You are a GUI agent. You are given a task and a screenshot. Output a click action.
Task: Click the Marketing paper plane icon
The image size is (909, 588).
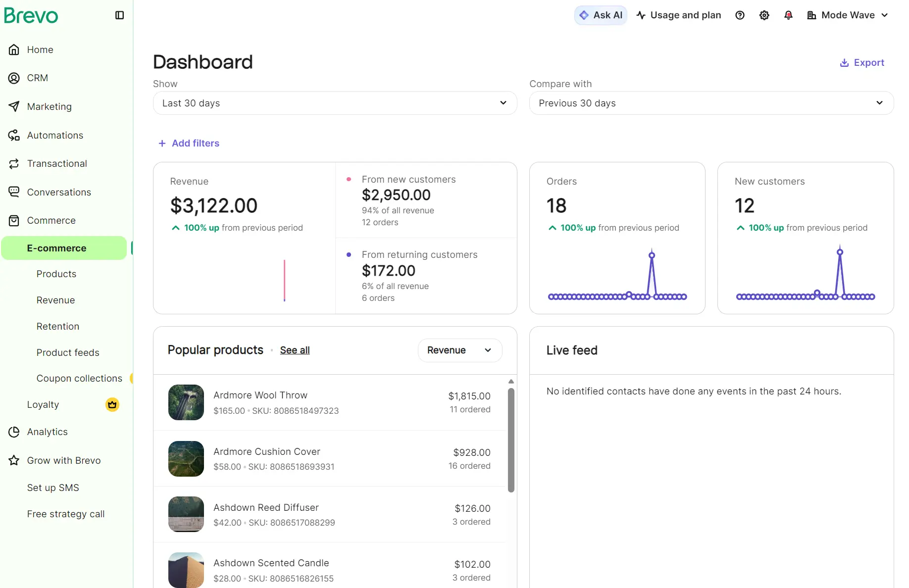(x=14, y=106)
